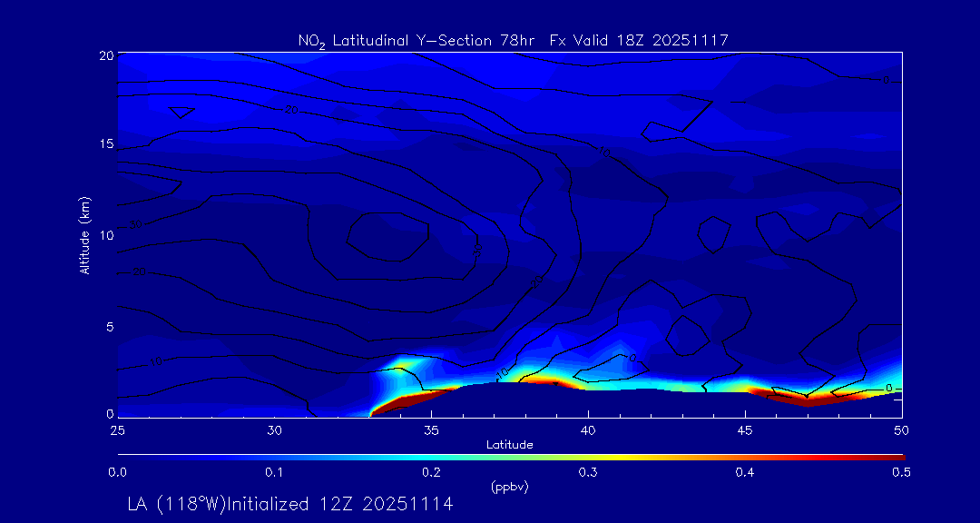Screen dimensions: 980x523
Task: Click altitude axis tick label "10"
Action: coord(106,235)
